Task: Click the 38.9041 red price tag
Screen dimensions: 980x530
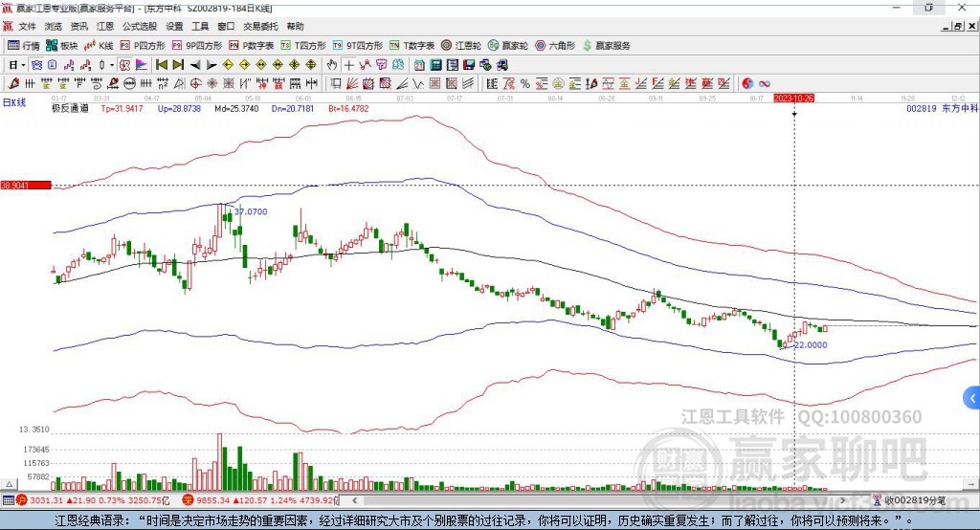Action: point(26,185)
